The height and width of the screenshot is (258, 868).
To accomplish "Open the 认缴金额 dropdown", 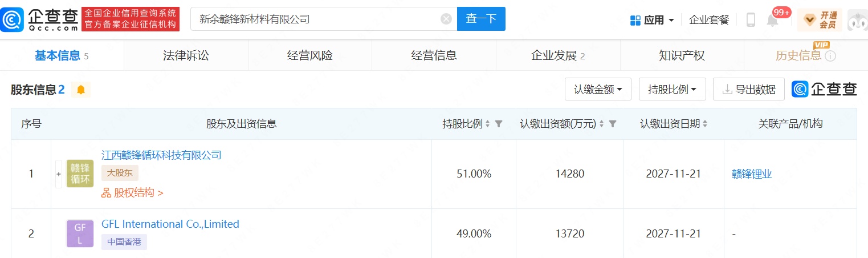I will [598, 89].
